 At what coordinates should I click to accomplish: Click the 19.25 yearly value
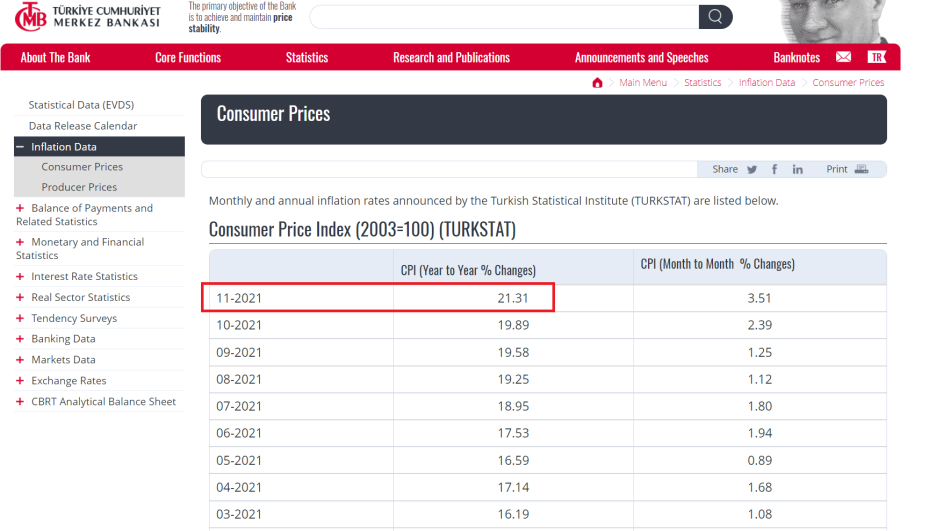click(513, 379)
